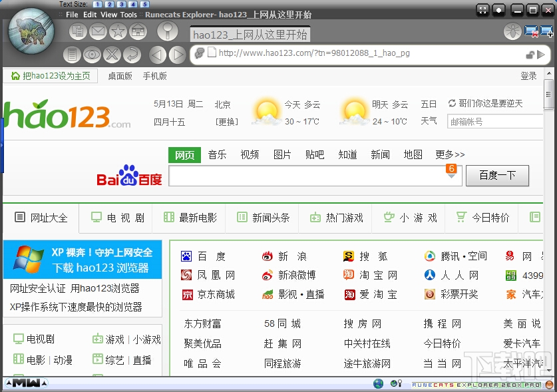Click the eye view icon
The height and width of the screenshot is (392, 557).
point(92,55)
